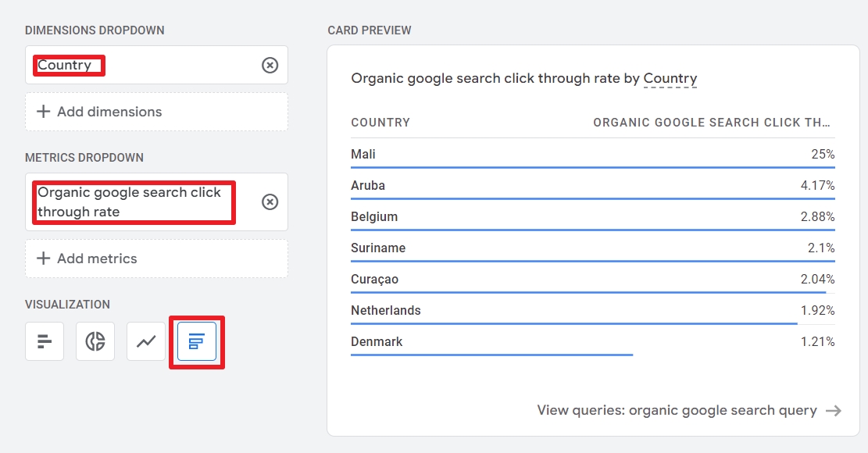Click Organic Google Search Click column header

click(712, 123)
